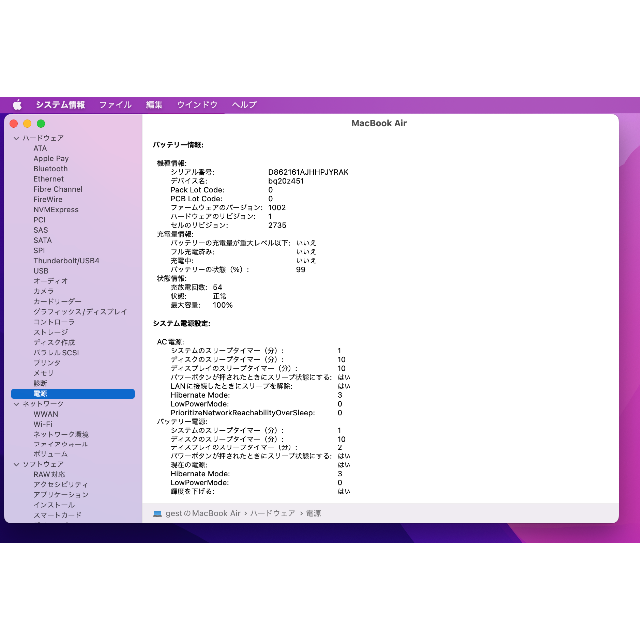Viewport: 640px width, 640px height.
Task: Collapse the ネットワーク section chevron
Action: (16, 404)
